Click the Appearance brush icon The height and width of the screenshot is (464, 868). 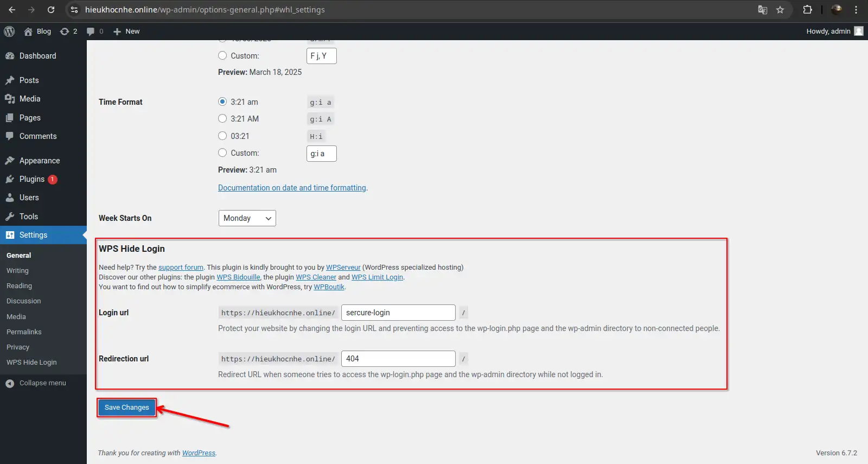tap(10, 161)
